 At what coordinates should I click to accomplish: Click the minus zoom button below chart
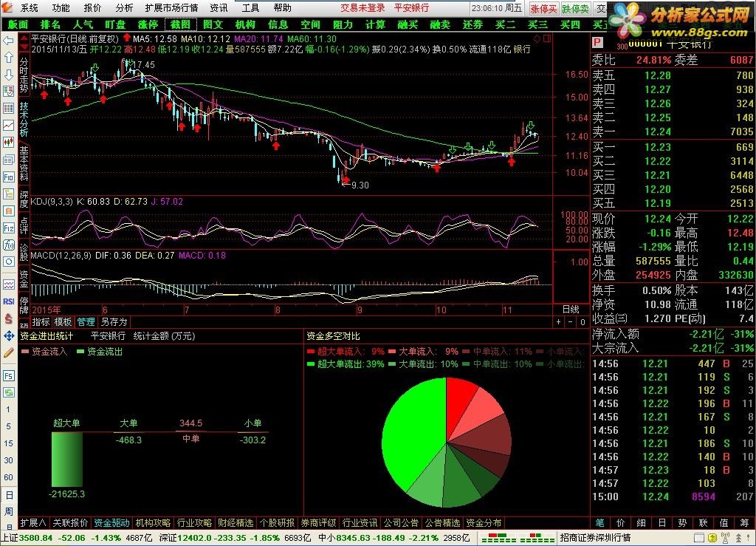pos(571,321)
